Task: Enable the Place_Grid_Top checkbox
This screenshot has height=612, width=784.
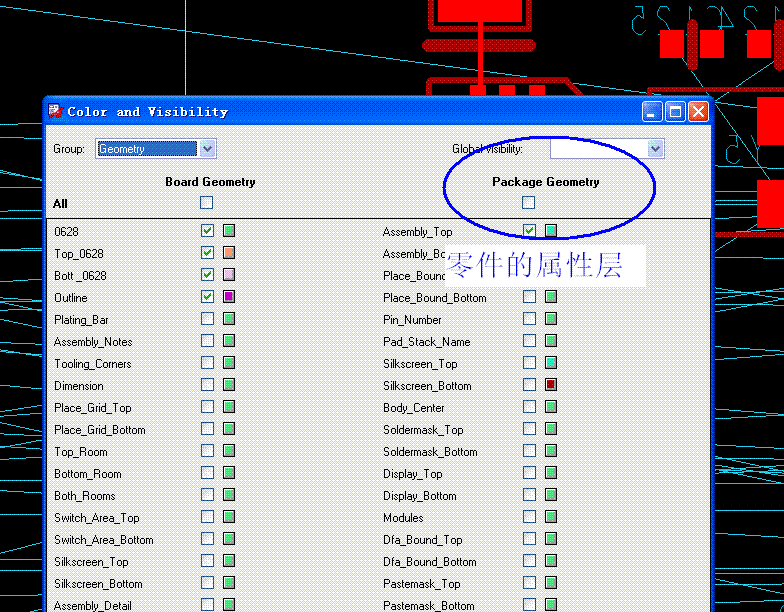Action: coord(208,406)
